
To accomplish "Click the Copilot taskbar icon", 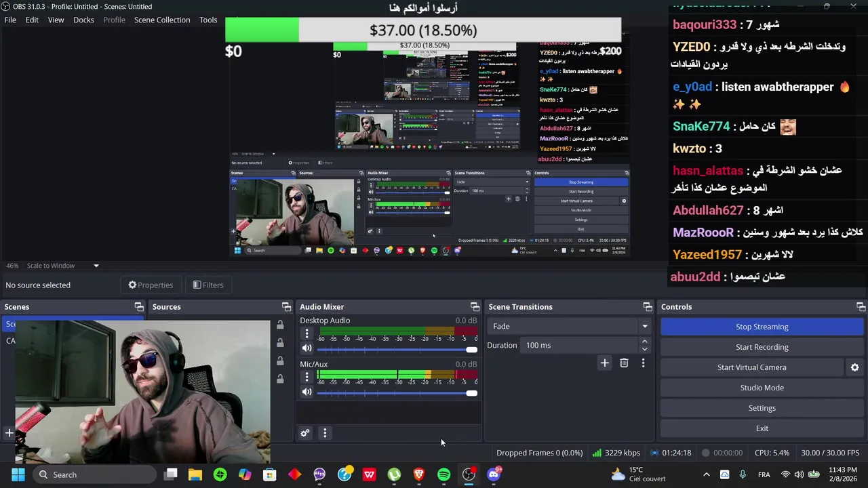I will (x=245, y=474).
